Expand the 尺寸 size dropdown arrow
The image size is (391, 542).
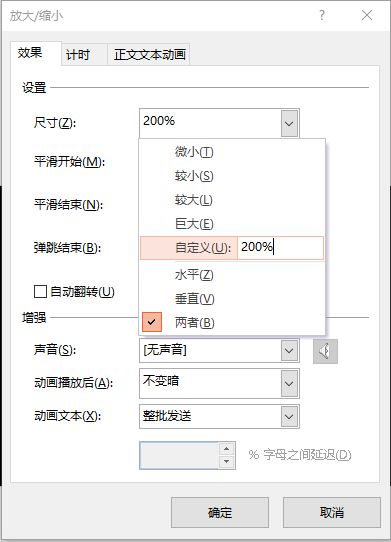point(289,123)
